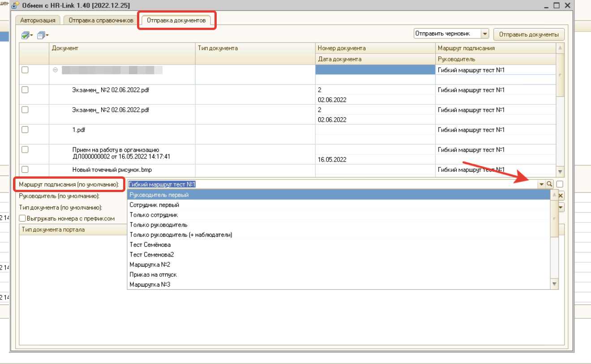Click the Маршрут подписания column header
The height and width of the screenshot is (364, 591).
[495, 48]
